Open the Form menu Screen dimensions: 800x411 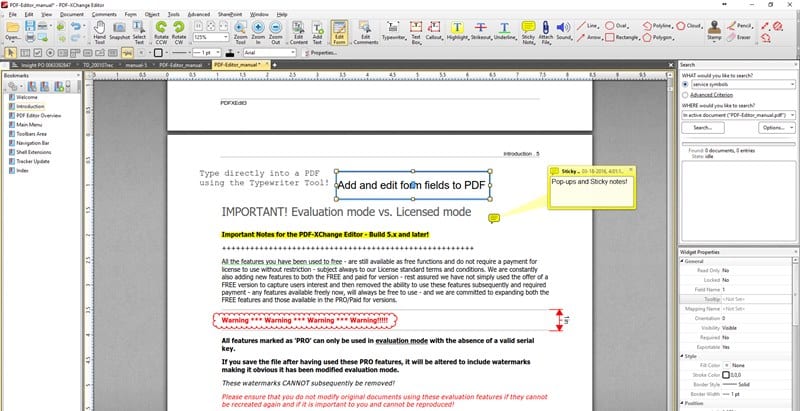(131, 14)
